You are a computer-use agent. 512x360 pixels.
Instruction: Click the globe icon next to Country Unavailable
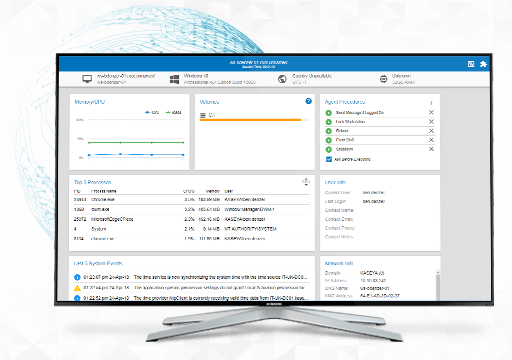(x=282, y=79)
